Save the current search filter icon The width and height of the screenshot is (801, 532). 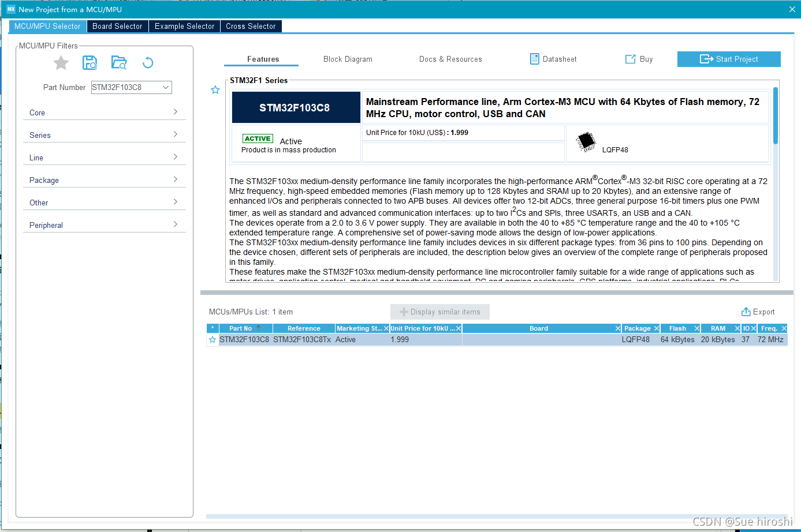[90, 63]
